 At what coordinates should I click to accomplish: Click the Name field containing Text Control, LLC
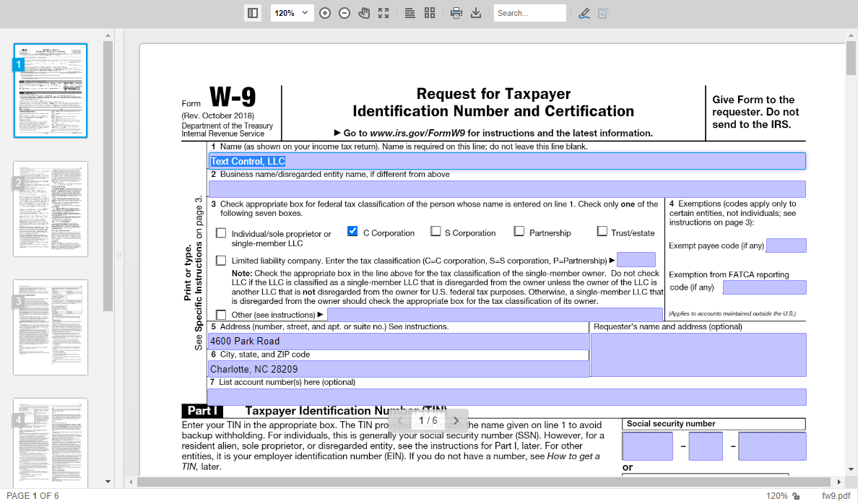507,162
